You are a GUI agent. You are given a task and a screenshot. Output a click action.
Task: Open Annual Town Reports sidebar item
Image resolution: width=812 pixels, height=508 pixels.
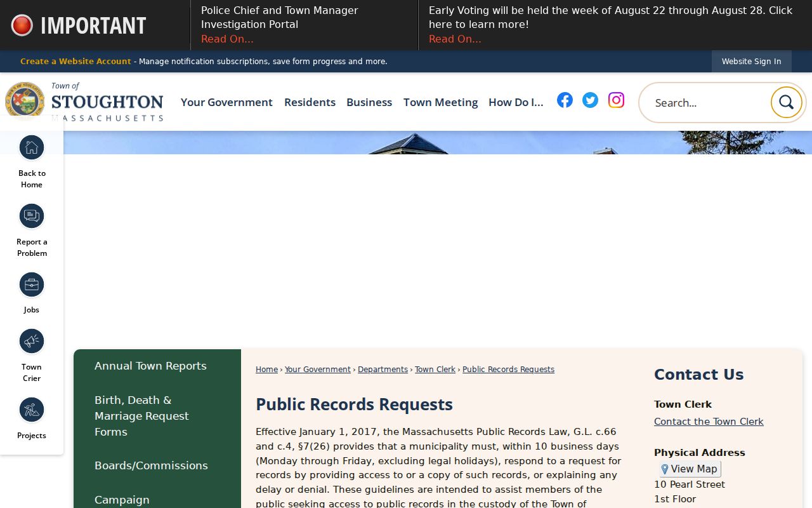point(150,366)
